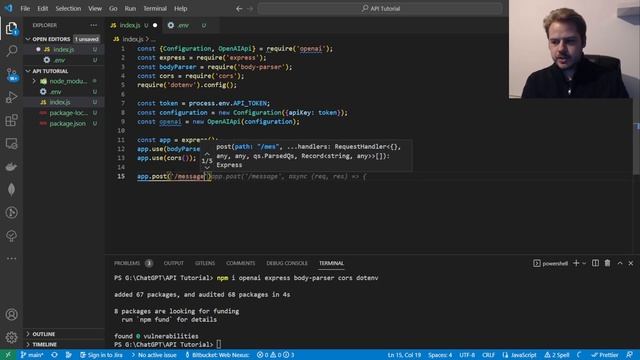Open the Extensions view icon
640x360 pixels.
pyautogui.click(x=11, y=120)
